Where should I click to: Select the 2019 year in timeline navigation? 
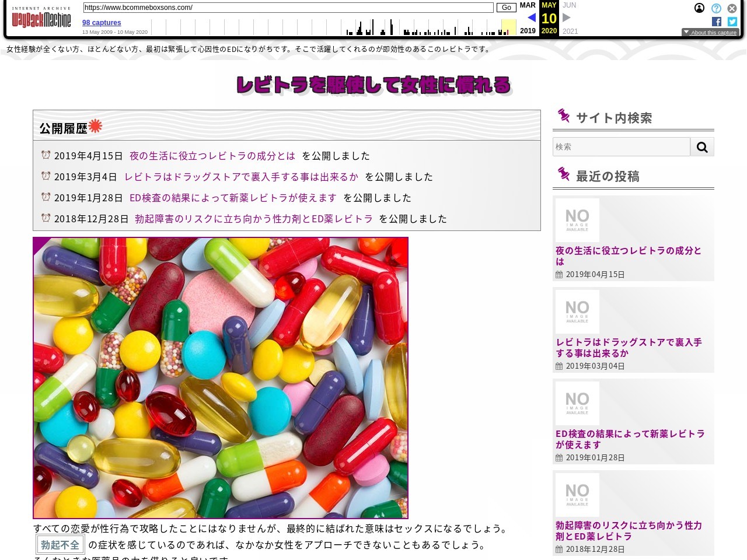coord(528,31)
